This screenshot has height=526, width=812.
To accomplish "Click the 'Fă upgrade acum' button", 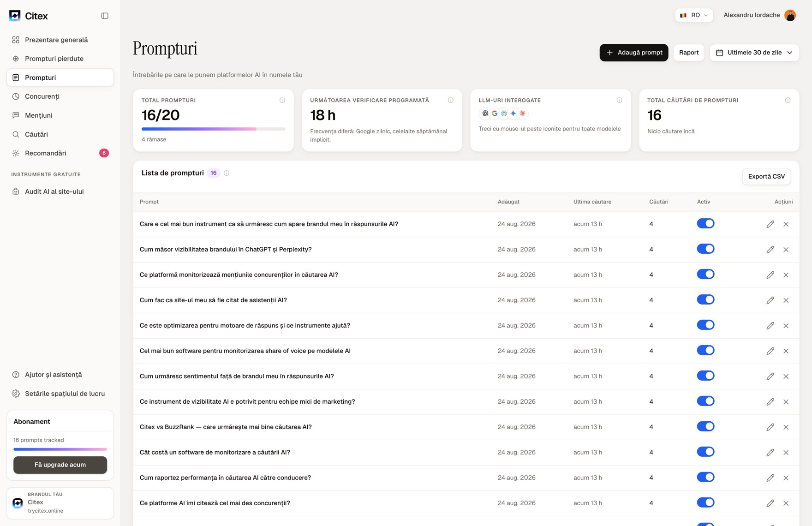I will (x=60, y=465).
